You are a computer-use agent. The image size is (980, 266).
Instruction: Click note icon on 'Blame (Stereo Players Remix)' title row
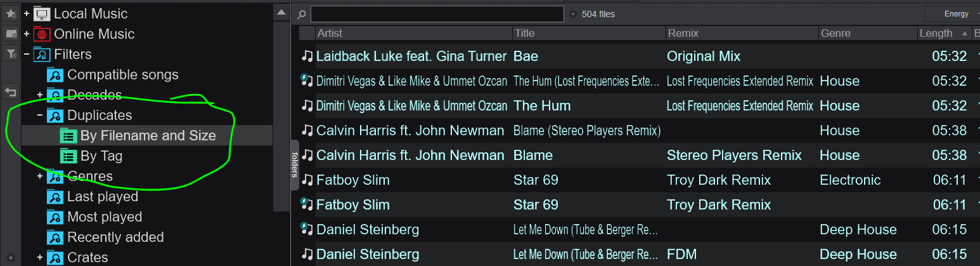tap(307, 130)
